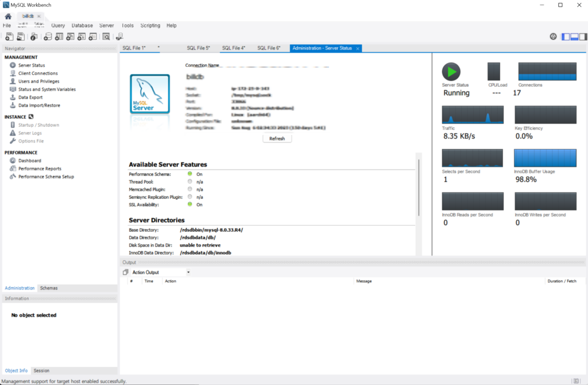The image size is (588, 385).
Task: Click the Duration / Fetch column header
Action: pos(562,281)
